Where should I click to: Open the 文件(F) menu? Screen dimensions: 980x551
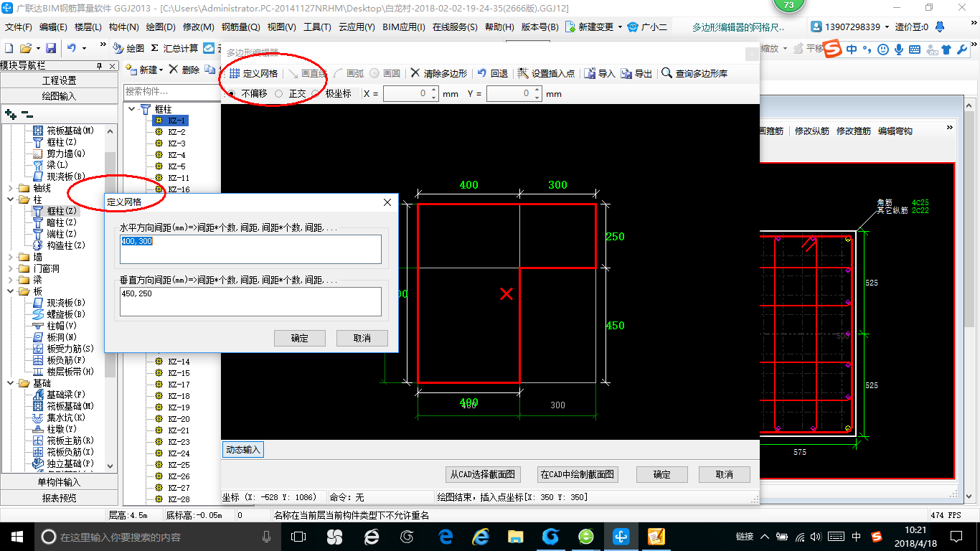pyautogui.click(x=19, y=27)
